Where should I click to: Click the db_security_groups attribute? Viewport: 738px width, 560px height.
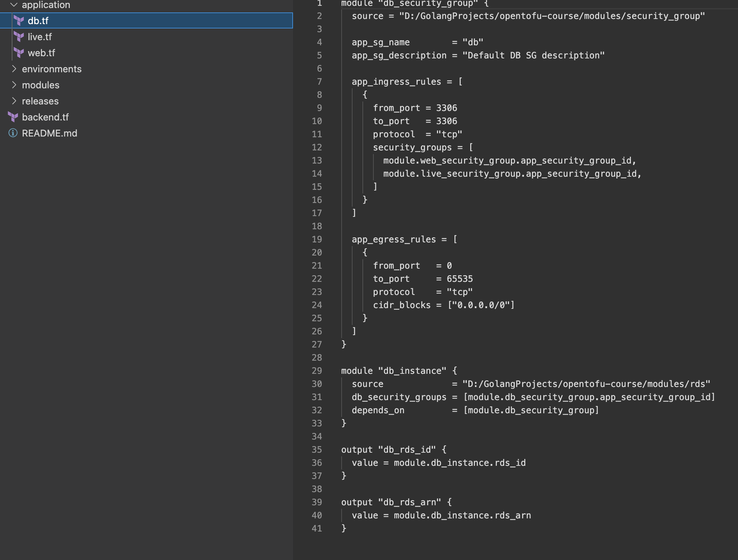coord(399,397)
